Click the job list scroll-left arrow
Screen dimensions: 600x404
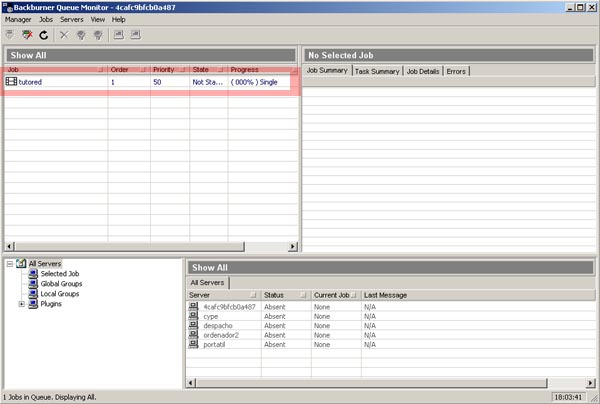[x=10, y=246]
